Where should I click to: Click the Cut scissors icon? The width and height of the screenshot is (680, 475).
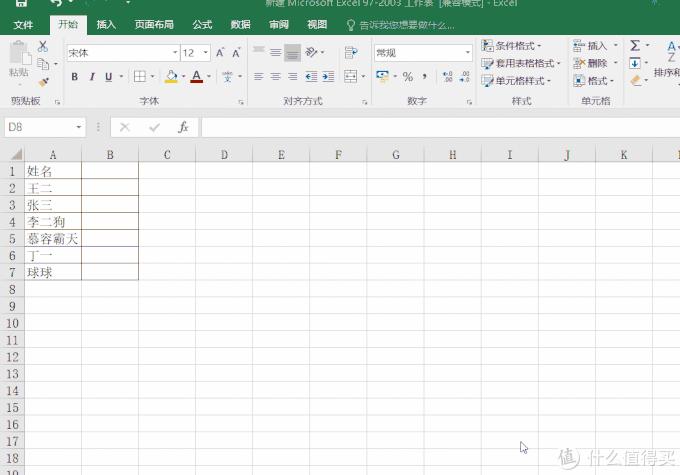42,46
